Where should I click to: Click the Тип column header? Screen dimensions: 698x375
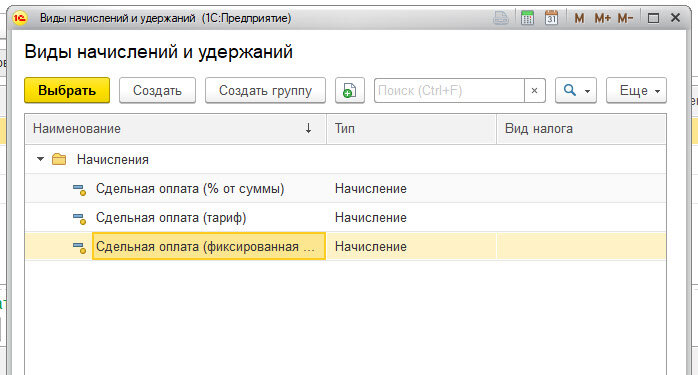(x=411, y=128)
